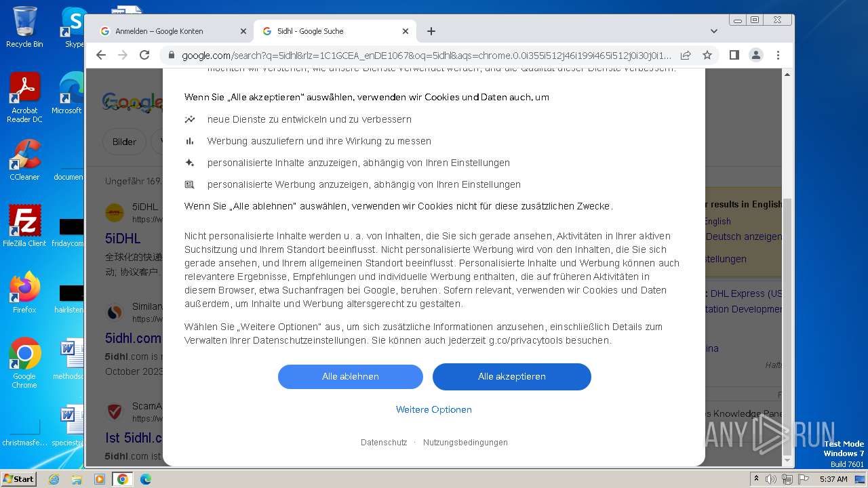Click the site lock icon in address bar
Image resolution: width=868 pixels, height=488 pixels.
pyautogui.click(x=171, y=56)
